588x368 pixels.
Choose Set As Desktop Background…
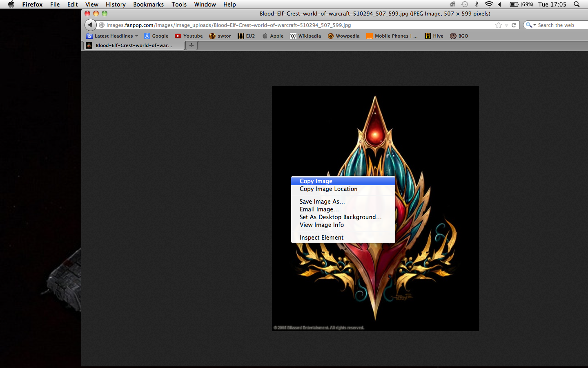tap(343, 217)
